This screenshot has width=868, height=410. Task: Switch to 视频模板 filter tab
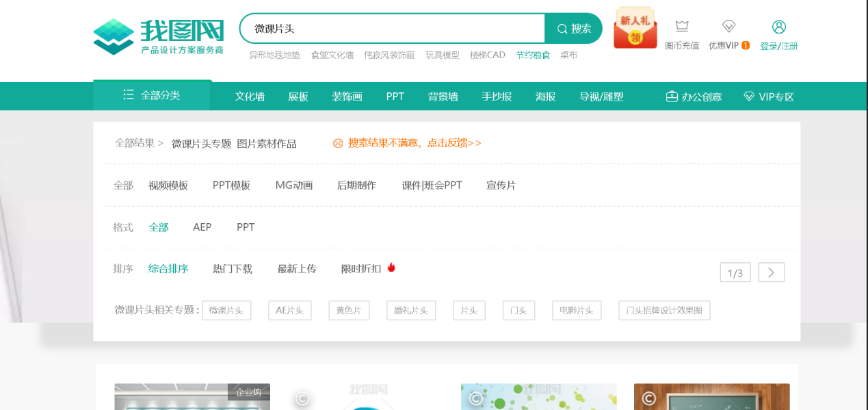168,185
